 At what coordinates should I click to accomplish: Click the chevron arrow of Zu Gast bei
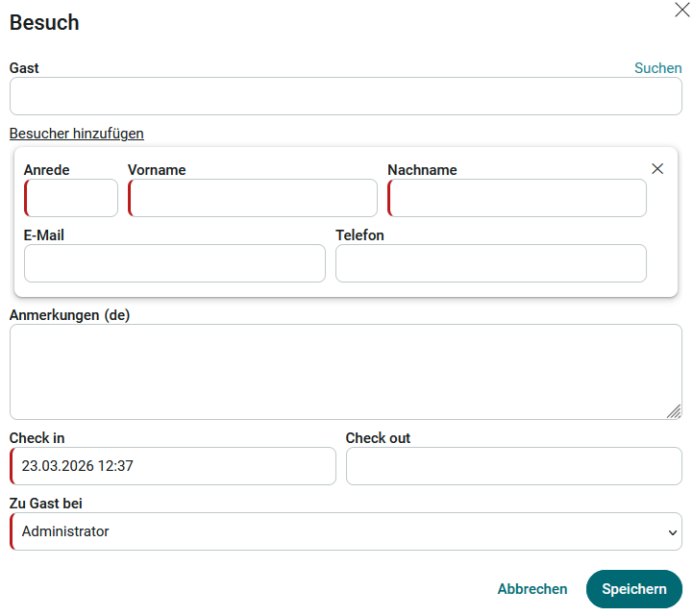pyautogui.click(x=671, y=531)
